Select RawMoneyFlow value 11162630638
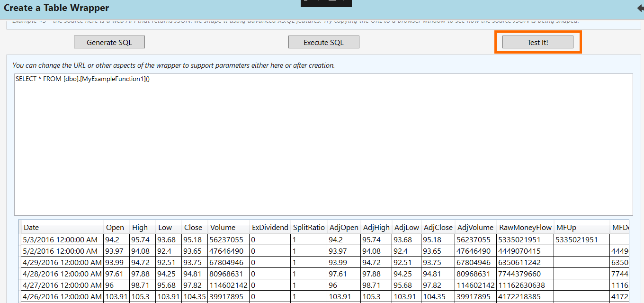The height and width of the screenshot is (303, 644). (526, 285)
